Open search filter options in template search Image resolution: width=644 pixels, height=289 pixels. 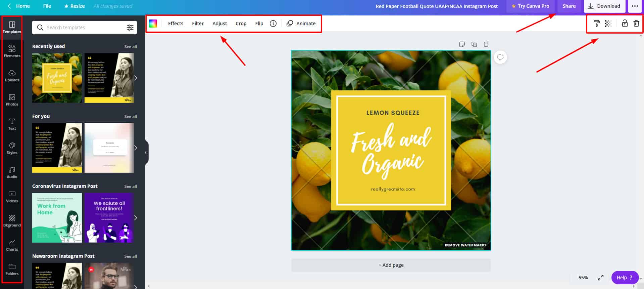[130, 28]
